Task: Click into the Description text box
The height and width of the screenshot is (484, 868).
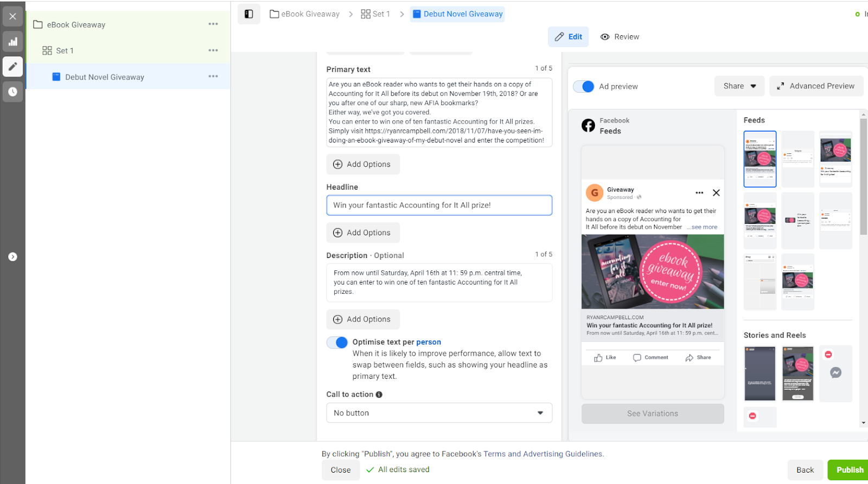Action: [439, 282]
